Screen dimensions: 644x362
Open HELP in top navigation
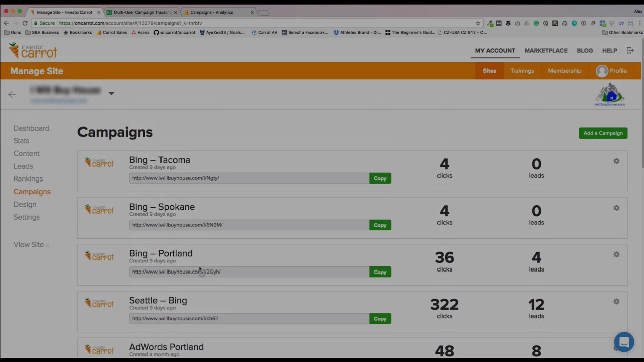click(609, 51)
